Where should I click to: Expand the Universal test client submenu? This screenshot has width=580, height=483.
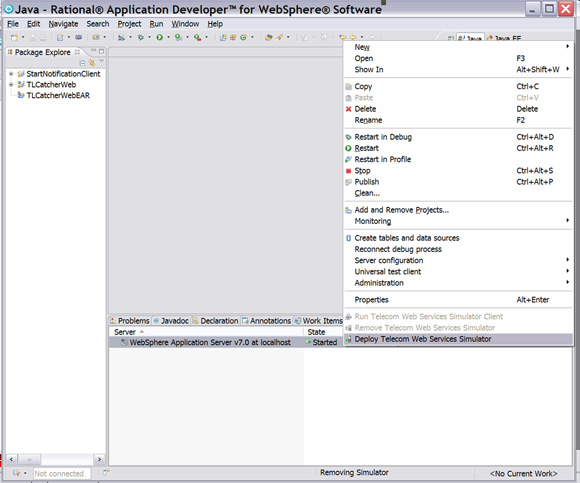pyautogui.click(x=459, y=272)
